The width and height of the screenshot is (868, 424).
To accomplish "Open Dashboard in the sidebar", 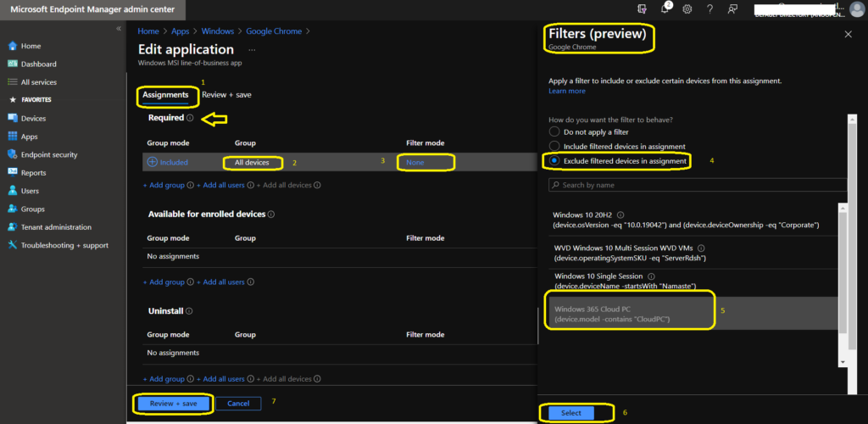I will [38, 64].
